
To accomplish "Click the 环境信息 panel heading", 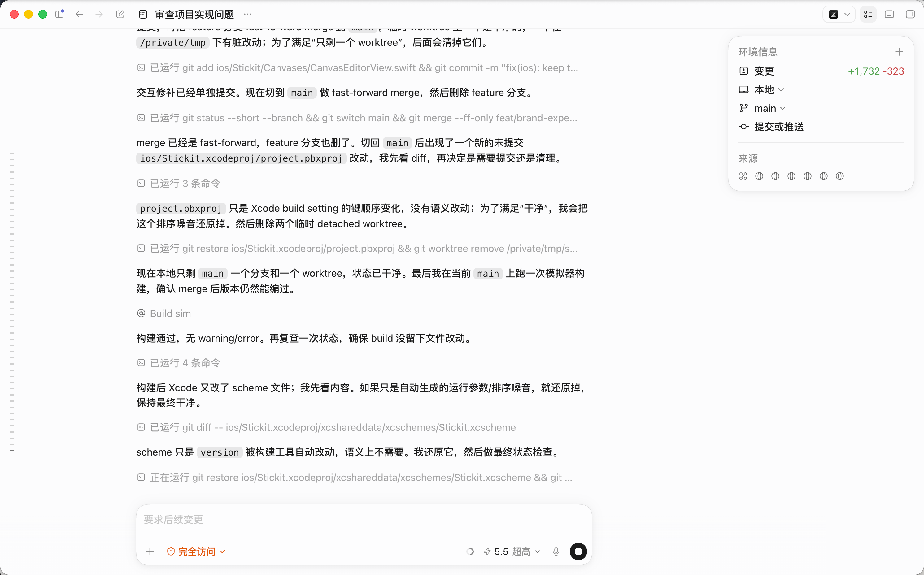I will (x=758, y=52).
